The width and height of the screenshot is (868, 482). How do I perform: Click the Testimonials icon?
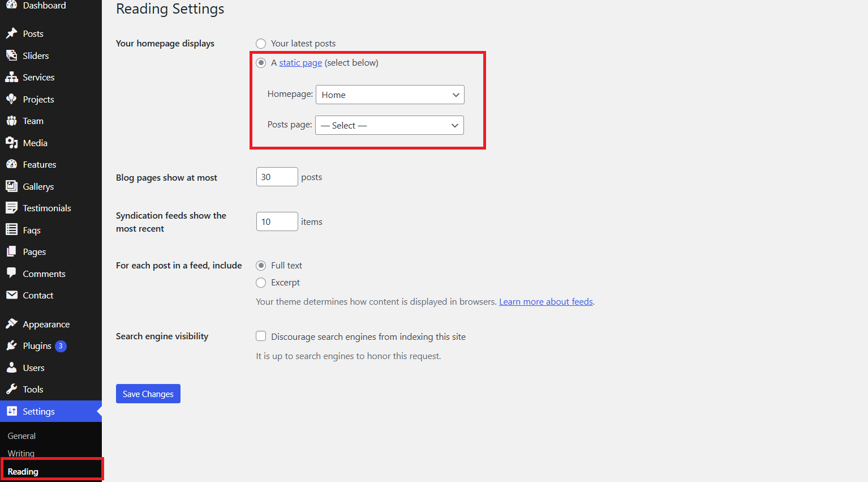pyautogui.click(x=11, y=208)
